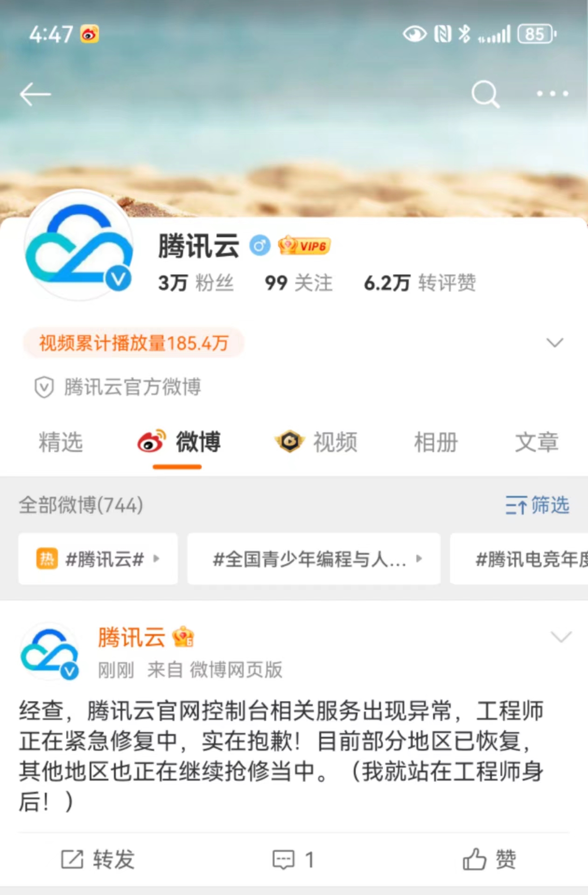Open comments via the comment bubble icon
588x895 pixels.
coord(283,860)
